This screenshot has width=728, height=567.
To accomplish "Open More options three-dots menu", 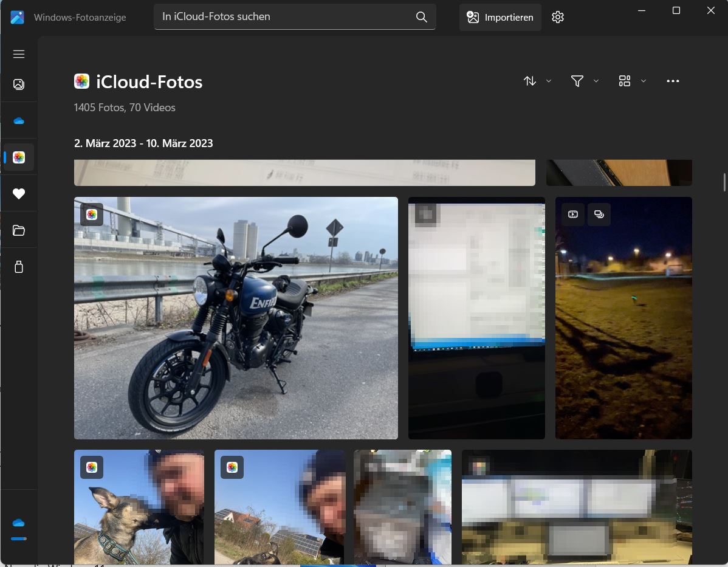I will (673, 81).
